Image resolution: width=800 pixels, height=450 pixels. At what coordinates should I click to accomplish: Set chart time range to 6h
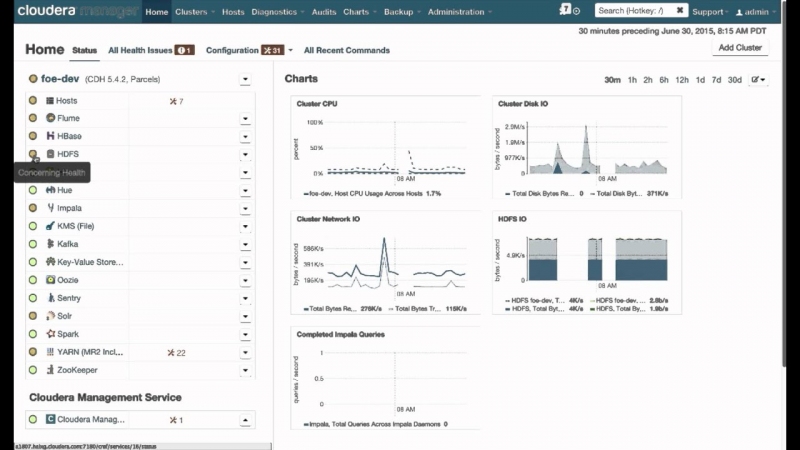pos(664,80)
